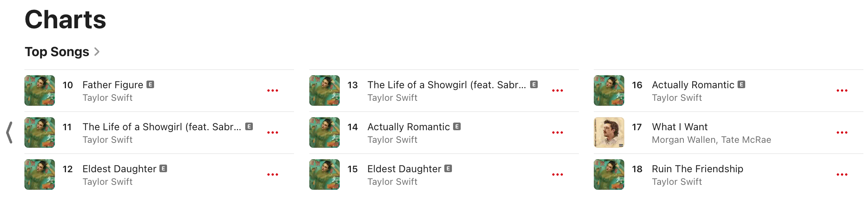Select the Father Figure song title
Image resolution: width=868 pixels, height=223 pixels.
[x=113, y=85]
